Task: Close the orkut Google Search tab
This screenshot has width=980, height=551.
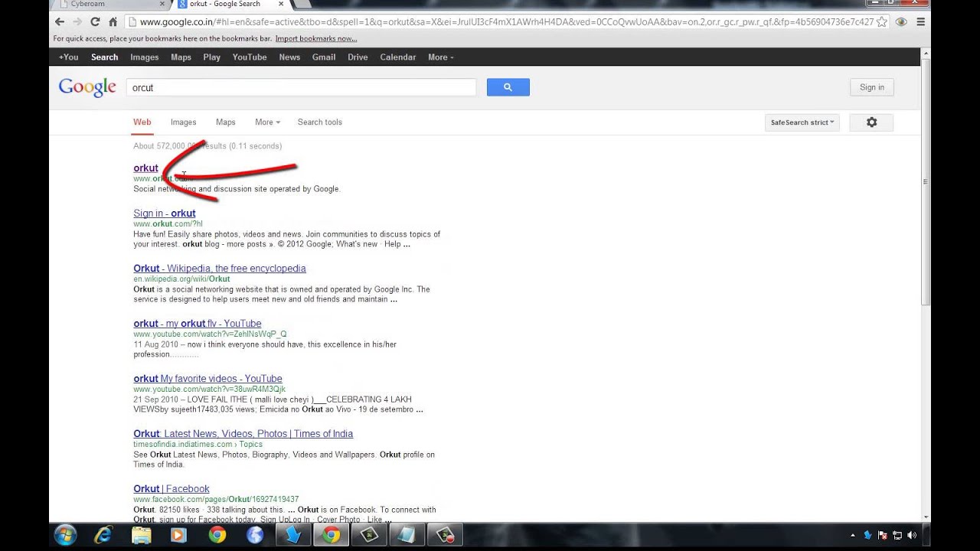Action: coord(281,4)
